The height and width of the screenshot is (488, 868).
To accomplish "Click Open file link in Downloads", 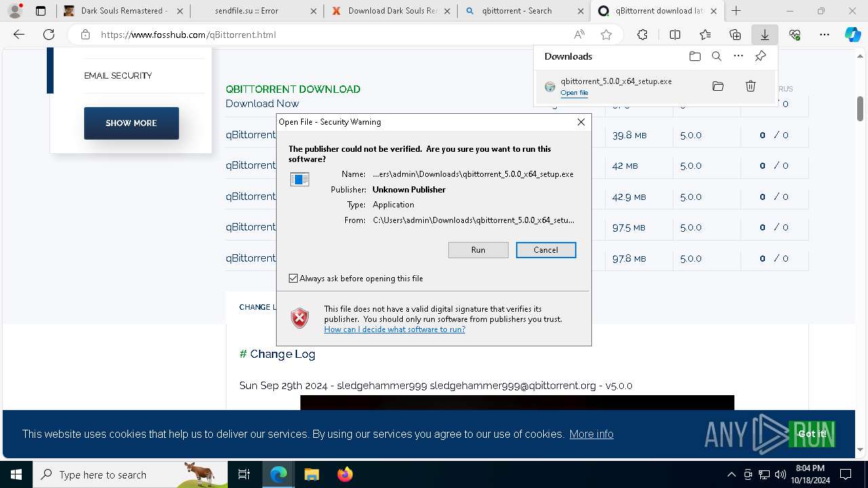I will [x=574, y=93].
